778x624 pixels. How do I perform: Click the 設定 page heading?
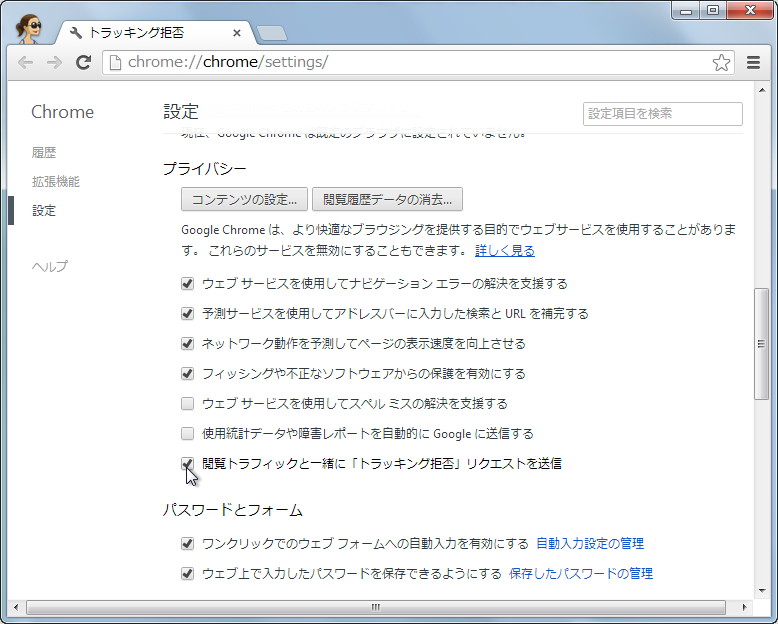(x=181, y=112)
